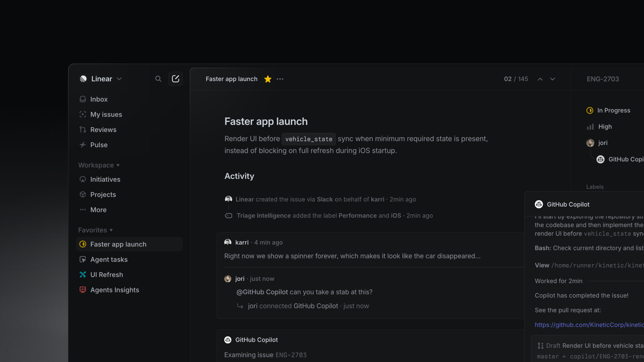
Task: Click the In Progress status circle icon
Action: tap(590, 110)
